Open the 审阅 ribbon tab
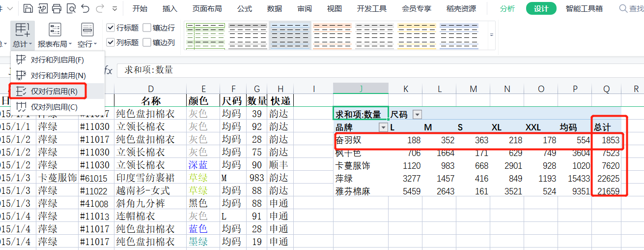Screen dimensions: 644x250 click(305, 9)
